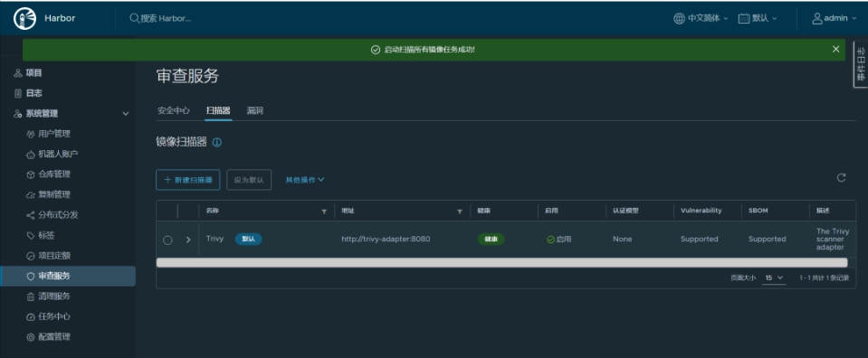Open the 地址 column filter
The image size is (868, 358).
(x=460, y=212)
